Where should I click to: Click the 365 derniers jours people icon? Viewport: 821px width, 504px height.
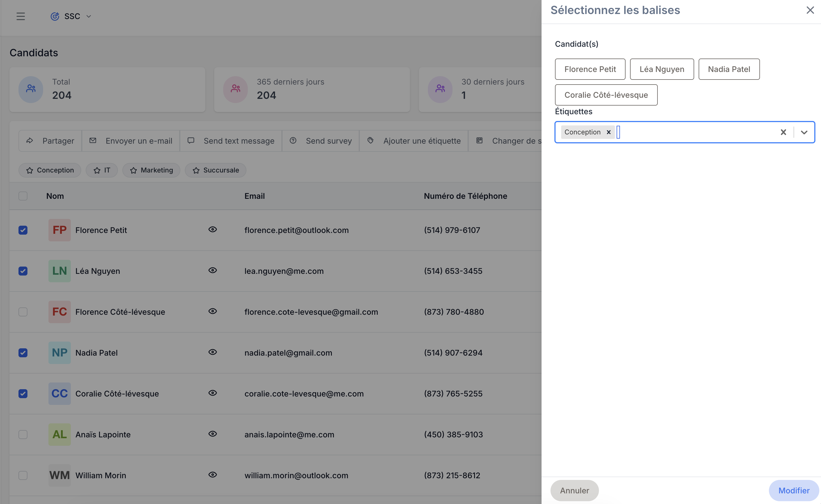[x=236, y=89]
